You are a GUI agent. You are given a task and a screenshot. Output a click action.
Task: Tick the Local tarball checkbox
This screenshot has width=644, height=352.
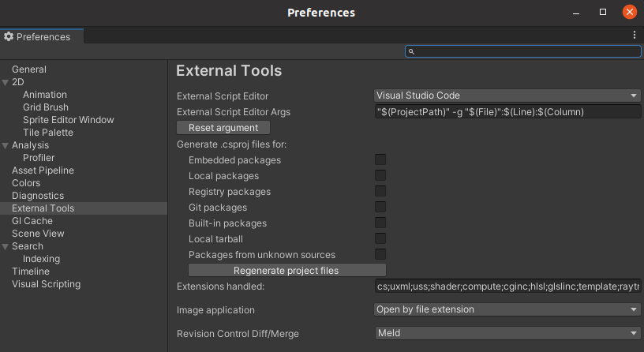(x=380, y=239)
